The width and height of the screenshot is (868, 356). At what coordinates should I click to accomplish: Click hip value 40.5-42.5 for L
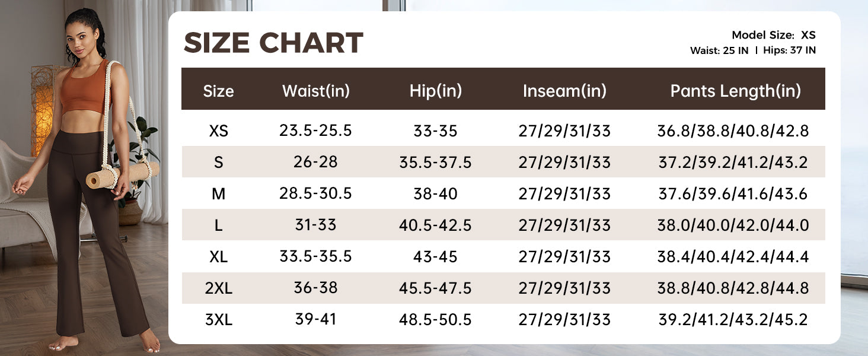[435, 225]
